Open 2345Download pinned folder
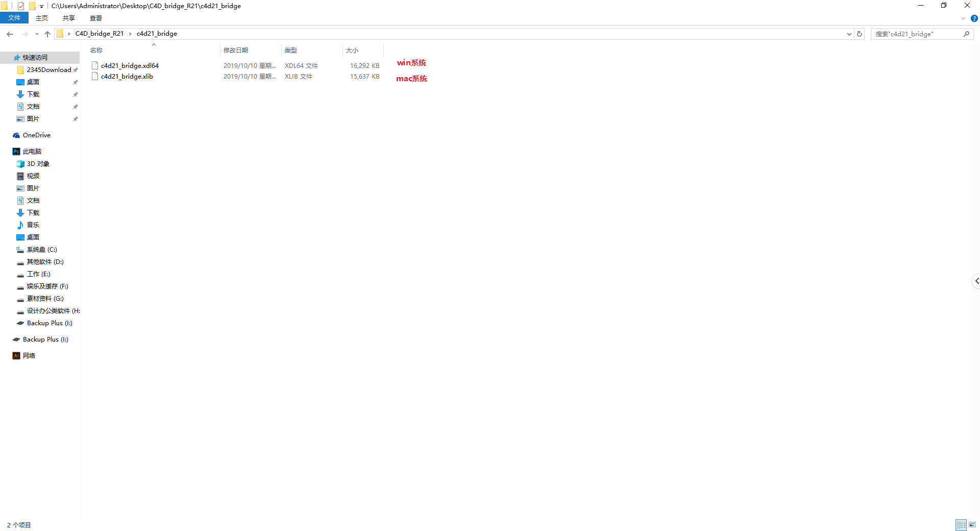Image resolution: width=980 pixels, height=531 pixels. click(x=49, y=70)
